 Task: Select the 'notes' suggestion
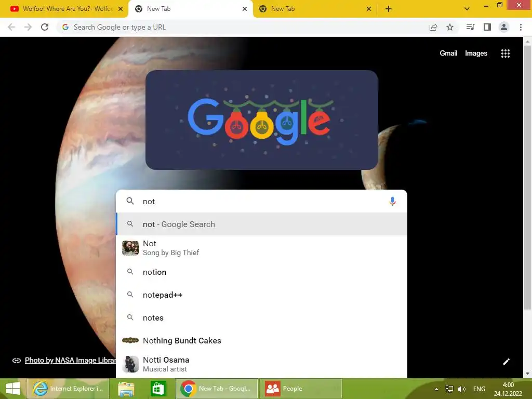pyautogui.click(x=261, y=317)
